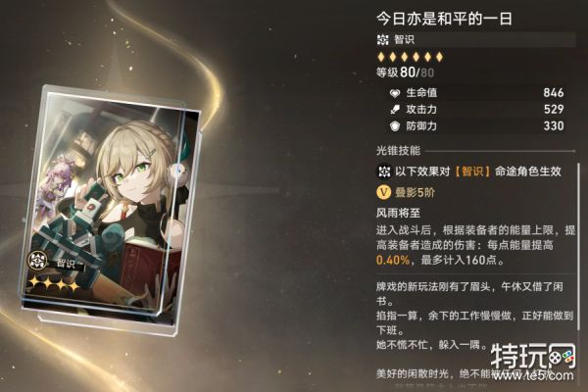Click the round path emblem on card

click(37, 261)
